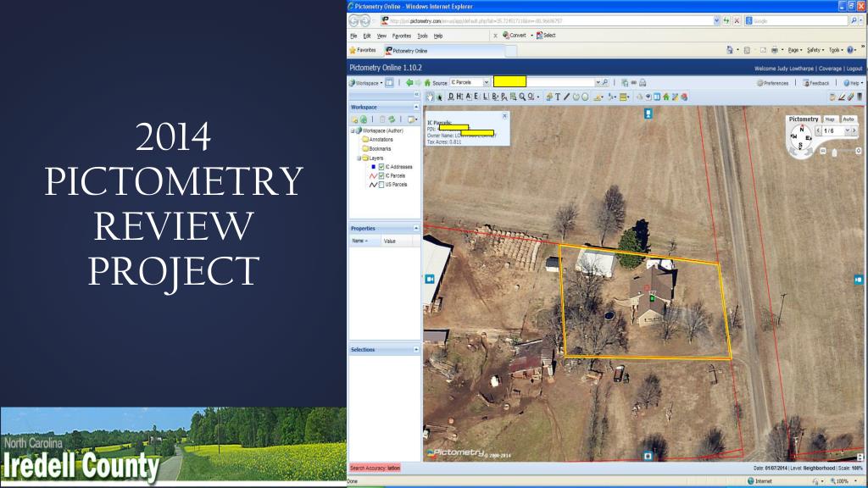Choose the elevation tool labeled E
Viewport: 868px width, 488px height.
point(476,97)
